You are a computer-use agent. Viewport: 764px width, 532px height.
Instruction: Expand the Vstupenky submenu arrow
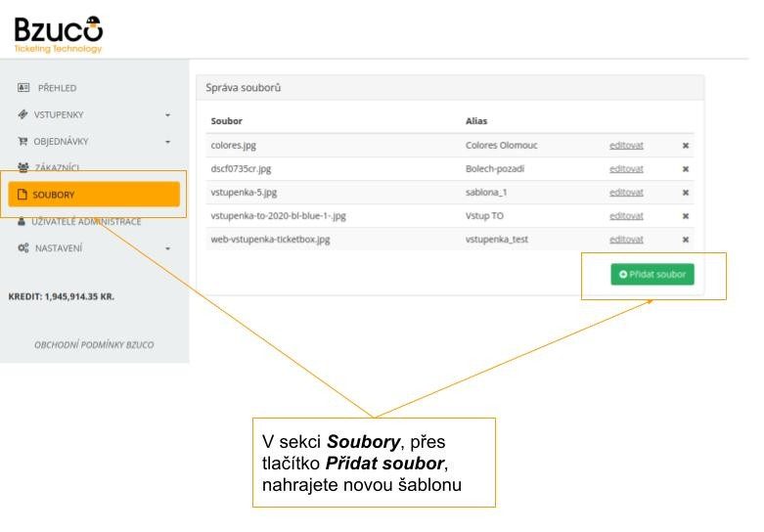pyautogui.click(x=167, y=115)
